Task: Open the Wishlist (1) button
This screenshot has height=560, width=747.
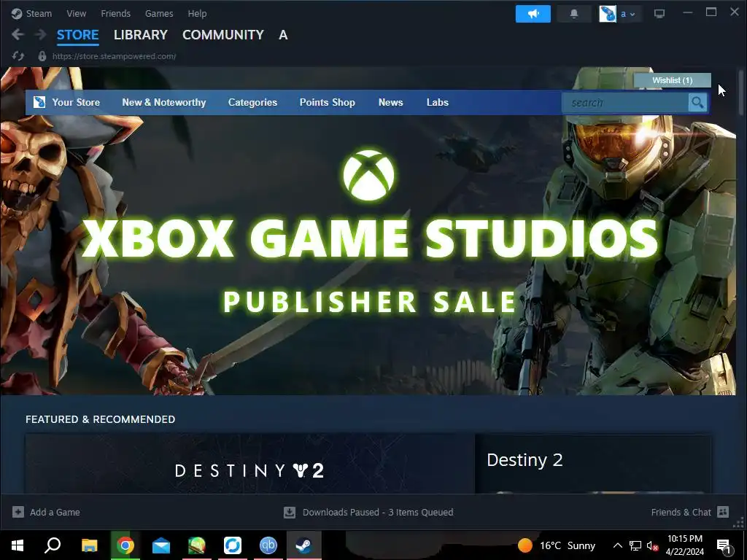Action: pyautogui.click(x=672, y=80)
